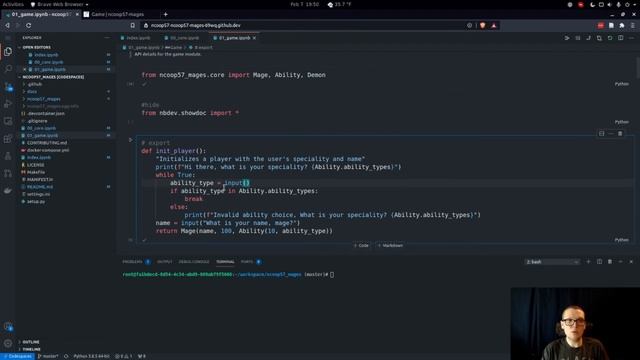Open the Remote Explorer view
Screen dimensions: 640x360
coord(8,121)
